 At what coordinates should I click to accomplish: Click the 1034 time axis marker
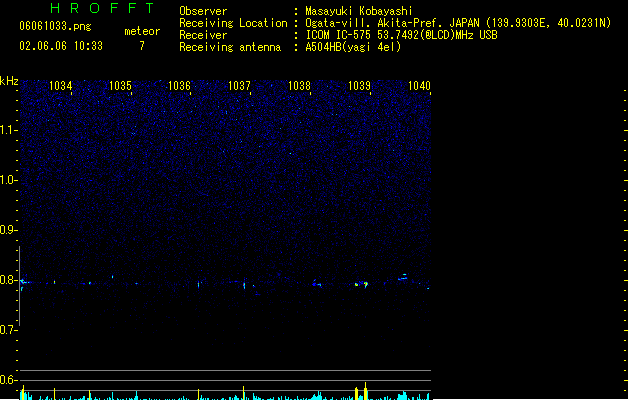pyautogui.click(x=61, y=86)
